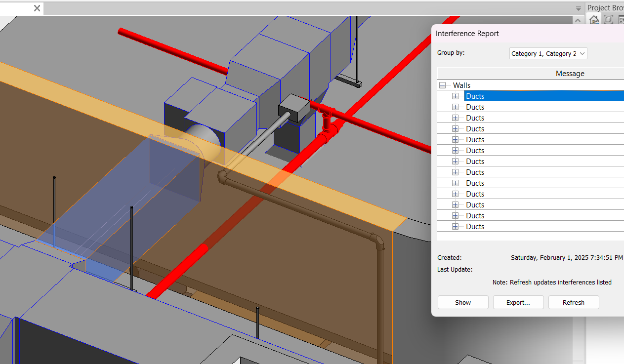Click the Project Browser panel title

click(x=605, y=8)
